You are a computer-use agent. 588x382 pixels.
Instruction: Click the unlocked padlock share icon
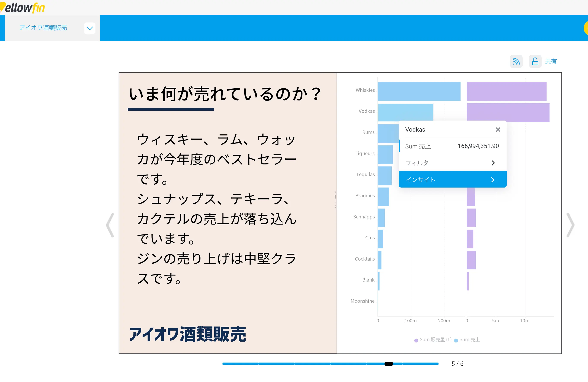click(535, 61)
